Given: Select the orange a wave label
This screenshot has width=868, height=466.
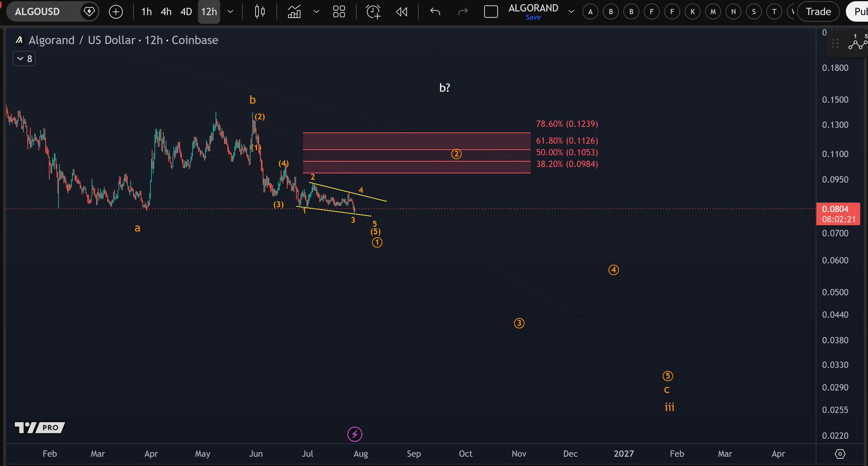Looking at the screenshot, I should [x=137, y=228].
